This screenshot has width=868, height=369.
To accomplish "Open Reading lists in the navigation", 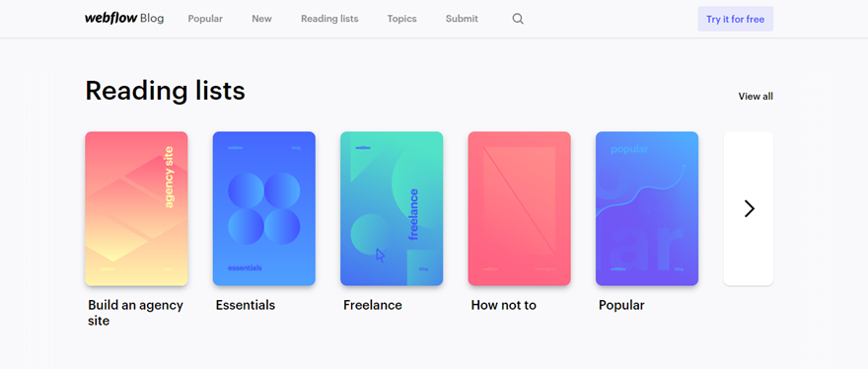I will [329, 19].
